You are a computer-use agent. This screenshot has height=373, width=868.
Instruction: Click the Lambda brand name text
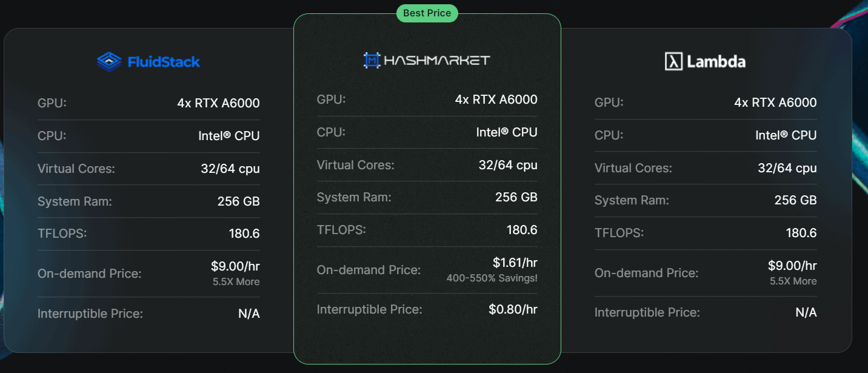pyautogui.click(x=716, y=61)
